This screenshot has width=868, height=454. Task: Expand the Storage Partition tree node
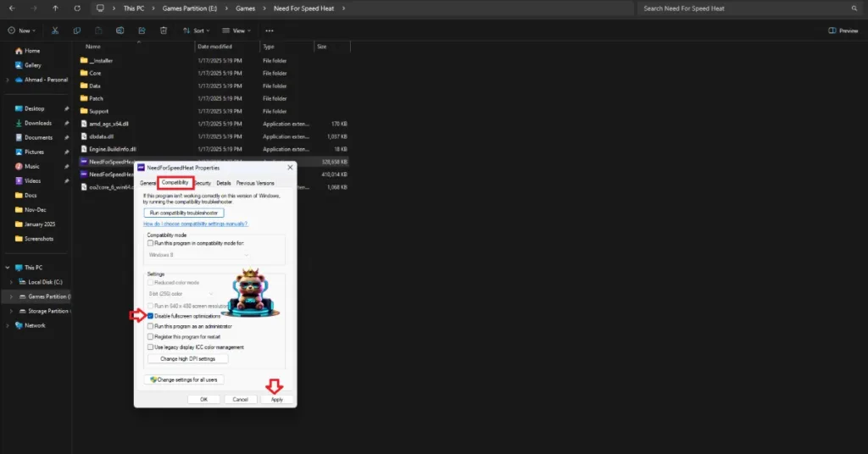[11, 311]
